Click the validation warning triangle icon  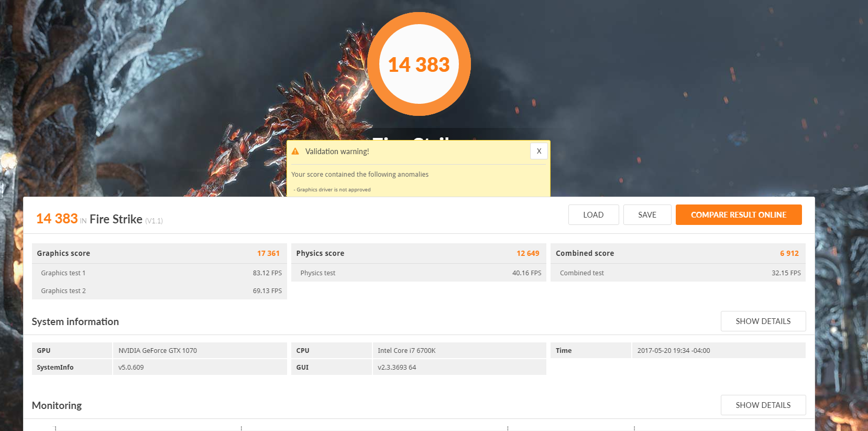point(295,151)
